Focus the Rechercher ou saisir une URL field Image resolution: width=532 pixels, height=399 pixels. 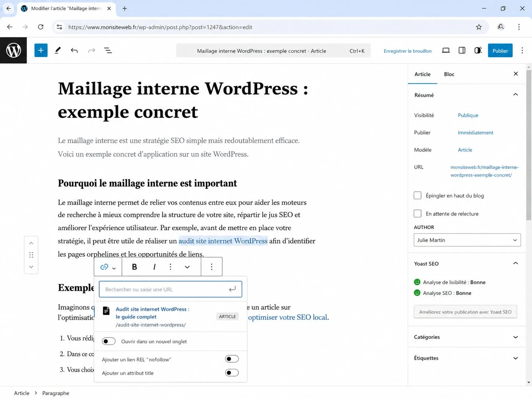click(x=170, y=289)
